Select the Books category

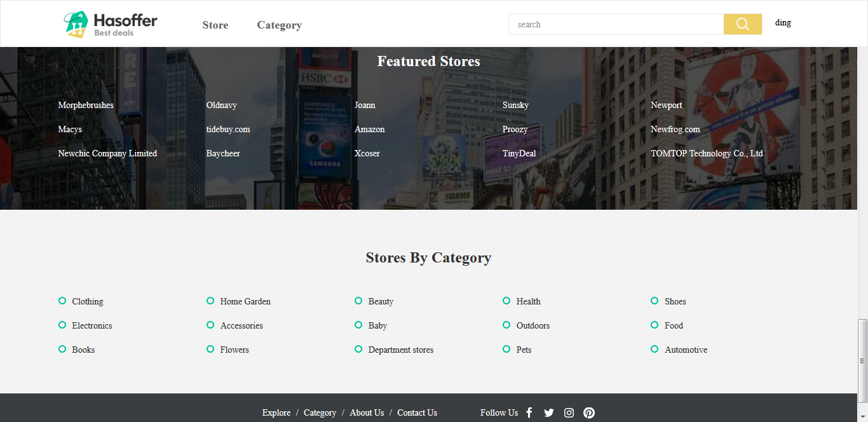(83, 350)
